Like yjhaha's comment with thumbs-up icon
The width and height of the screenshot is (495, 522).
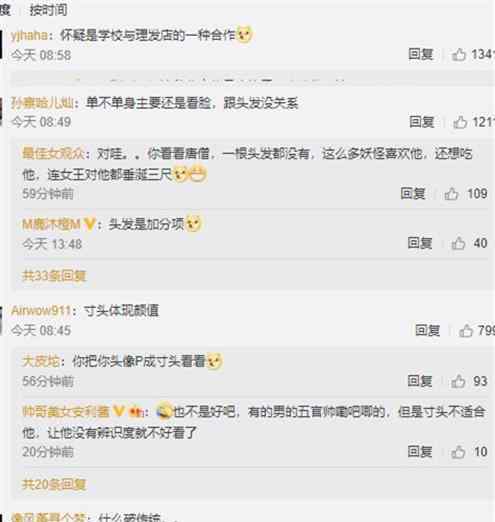click(459, 54)
